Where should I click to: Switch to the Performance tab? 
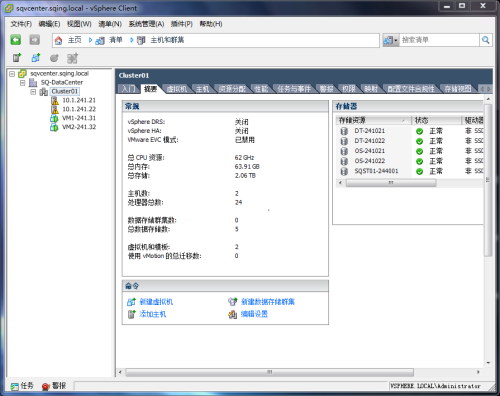click(261, 89)
